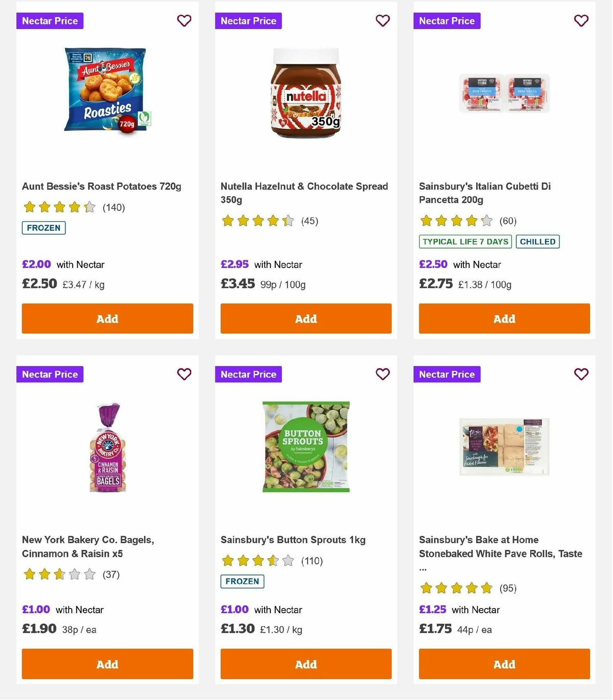This screenshot has height=700, width=613.
Task: Open the Aunt Bessie's Roast Potatoes product page
Action: [x=101, y=186]
